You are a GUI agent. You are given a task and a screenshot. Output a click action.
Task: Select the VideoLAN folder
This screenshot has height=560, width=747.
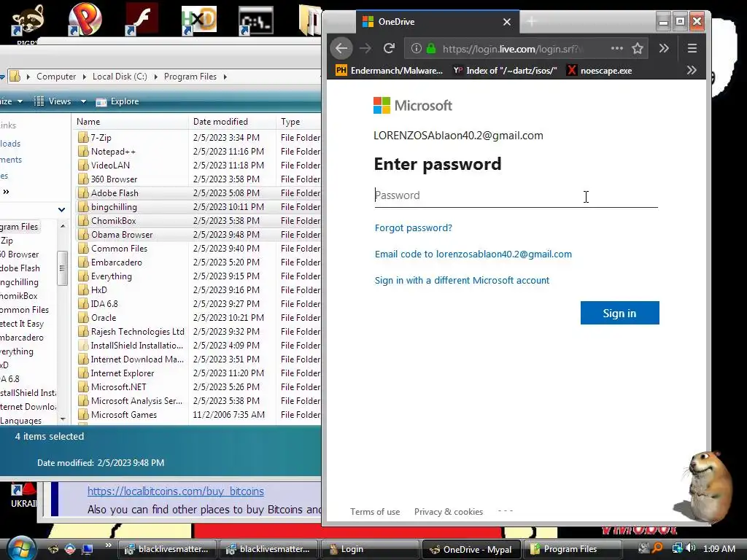pyautogui.click(x=110, y=166)
